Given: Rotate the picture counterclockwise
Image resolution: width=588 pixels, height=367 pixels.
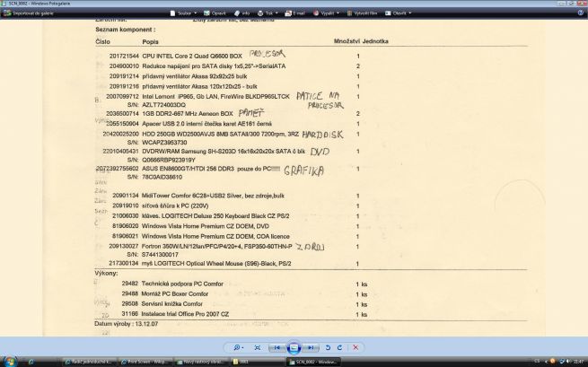Looking at the screenshot, I should coord(328,347).
